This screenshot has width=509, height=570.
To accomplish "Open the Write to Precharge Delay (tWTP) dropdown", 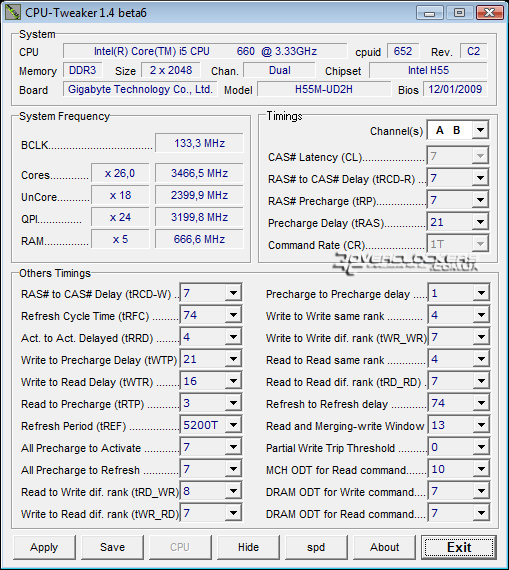I will click(x=233, y=359).
